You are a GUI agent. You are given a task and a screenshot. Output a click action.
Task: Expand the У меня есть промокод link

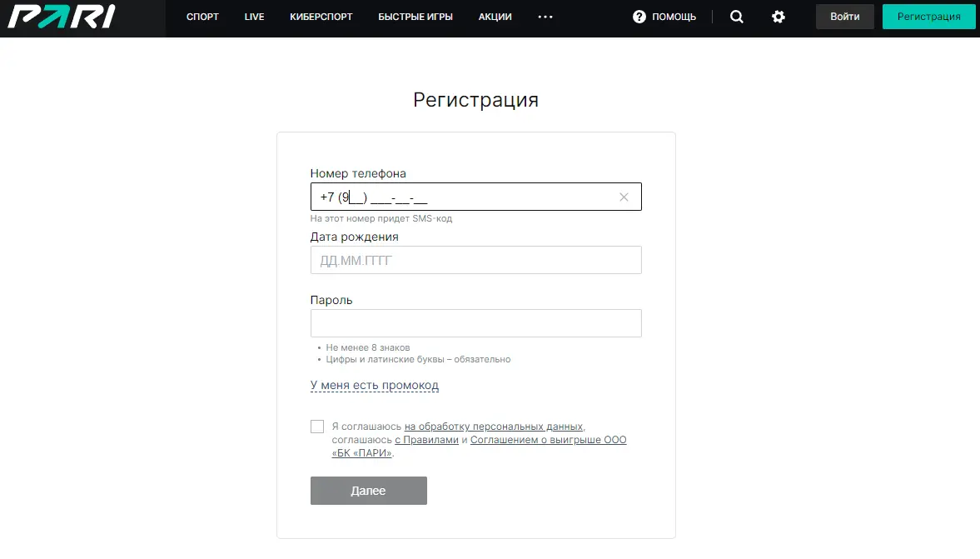click(375, 386)
